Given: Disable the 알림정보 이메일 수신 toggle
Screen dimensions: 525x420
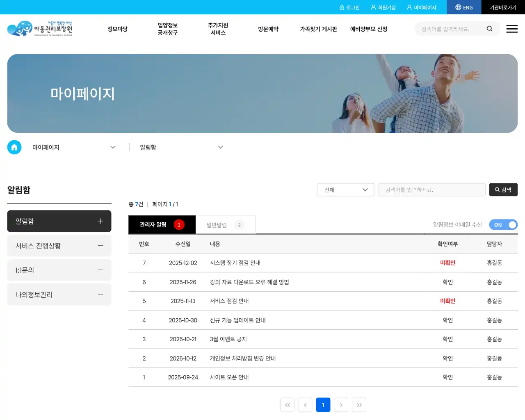Looking at the screenshot, I should (503, 225).
